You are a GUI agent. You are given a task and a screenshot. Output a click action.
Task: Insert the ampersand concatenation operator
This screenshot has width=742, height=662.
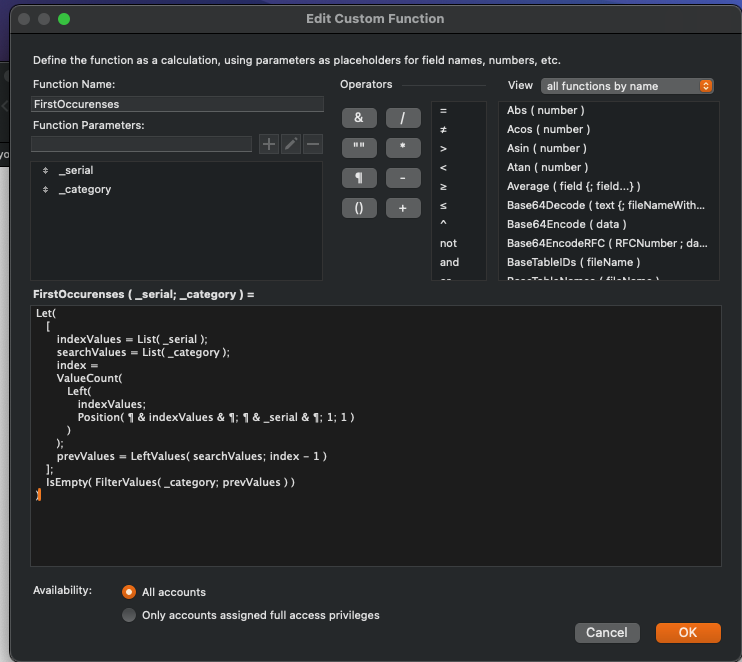359,118
